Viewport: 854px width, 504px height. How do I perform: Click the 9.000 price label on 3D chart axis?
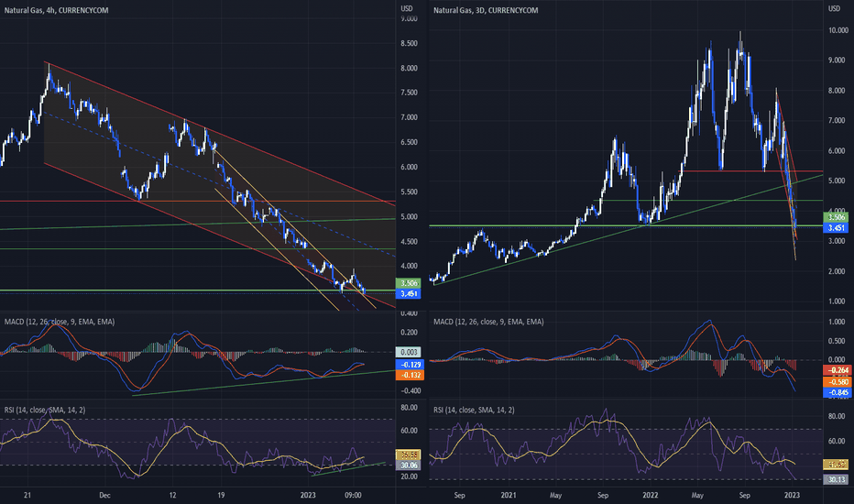pos(837,60)
